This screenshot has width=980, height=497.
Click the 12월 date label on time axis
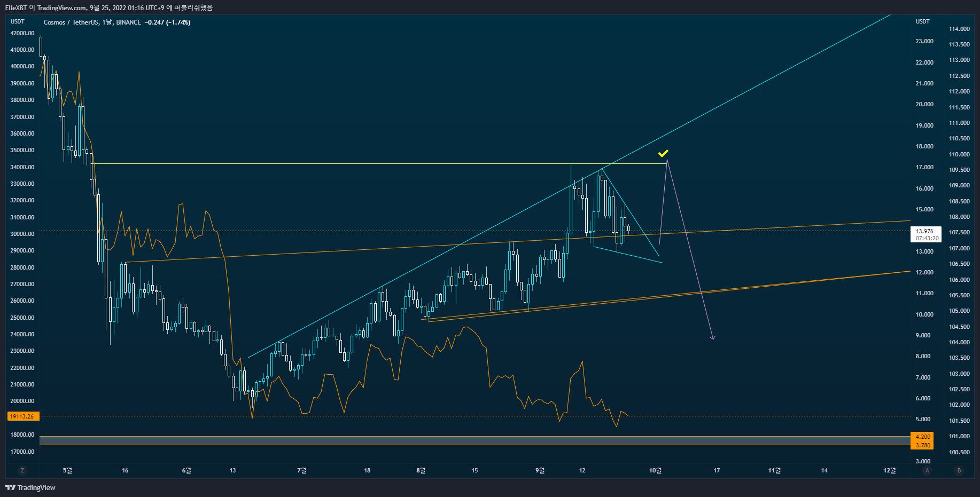point(890,470)
